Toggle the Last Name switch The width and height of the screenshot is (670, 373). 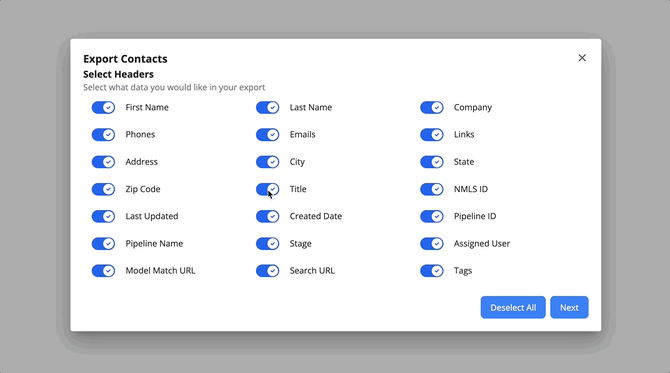(267, 107)
